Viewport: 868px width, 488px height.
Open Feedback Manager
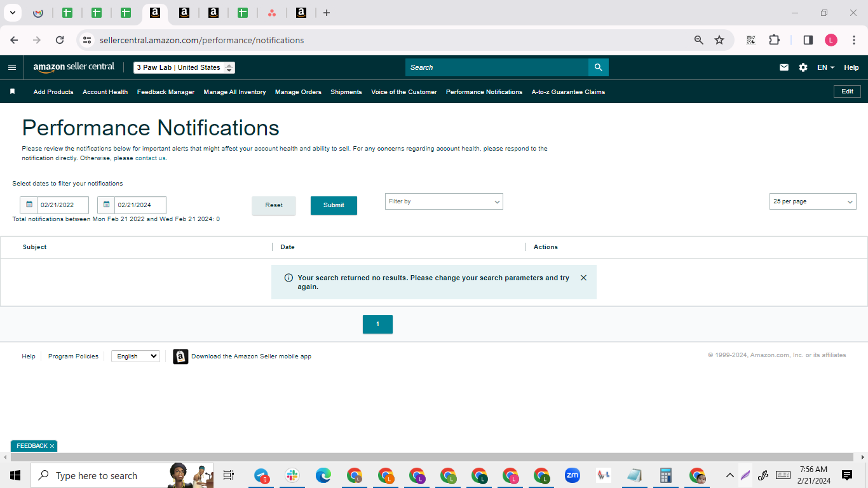(x=166, y=92)
